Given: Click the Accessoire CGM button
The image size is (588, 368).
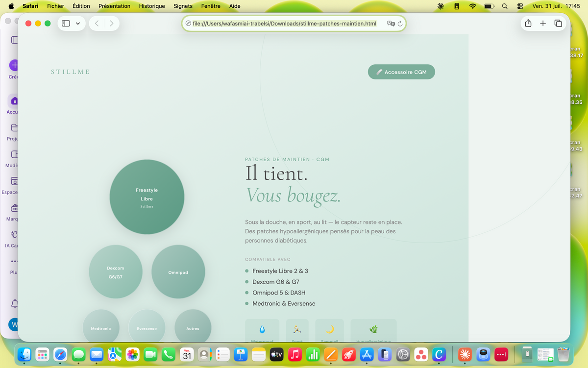Looking at the screenshot, I should tap(401, 72).
